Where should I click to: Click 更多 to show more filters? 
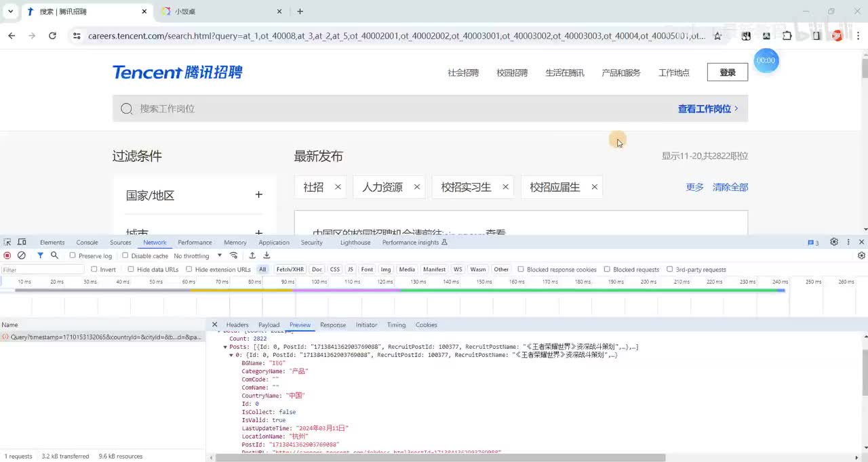tap(695, 187)
